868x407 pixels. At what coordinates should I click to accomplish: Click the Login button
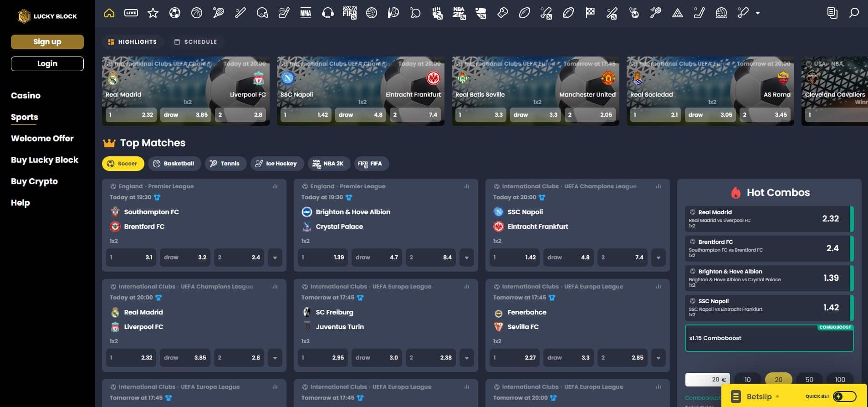(47, 63)
